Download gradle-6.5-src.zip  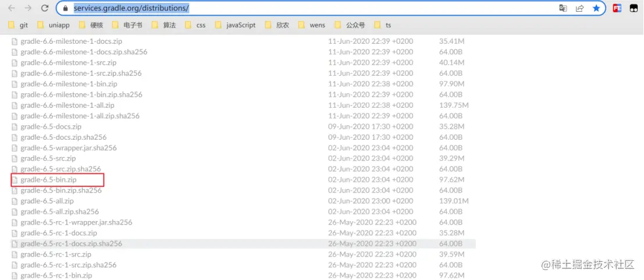(48, 158)
